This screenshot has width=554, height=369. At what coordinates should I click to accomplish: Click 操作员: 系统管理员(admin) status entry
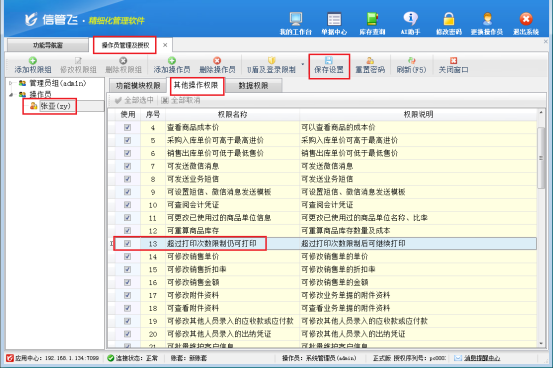pyautogui.click(x=319, y=358)
